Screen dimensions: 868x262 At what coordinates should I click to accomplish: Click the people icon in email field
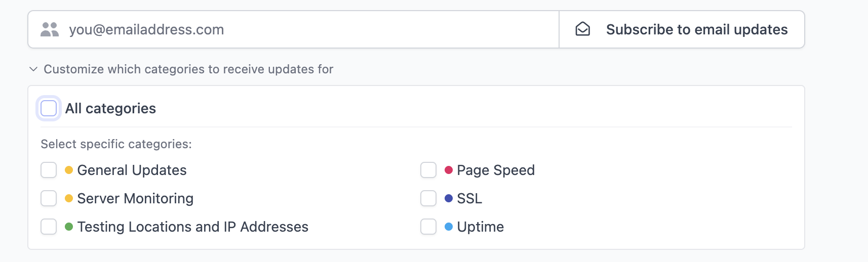[x=50, y=29]
